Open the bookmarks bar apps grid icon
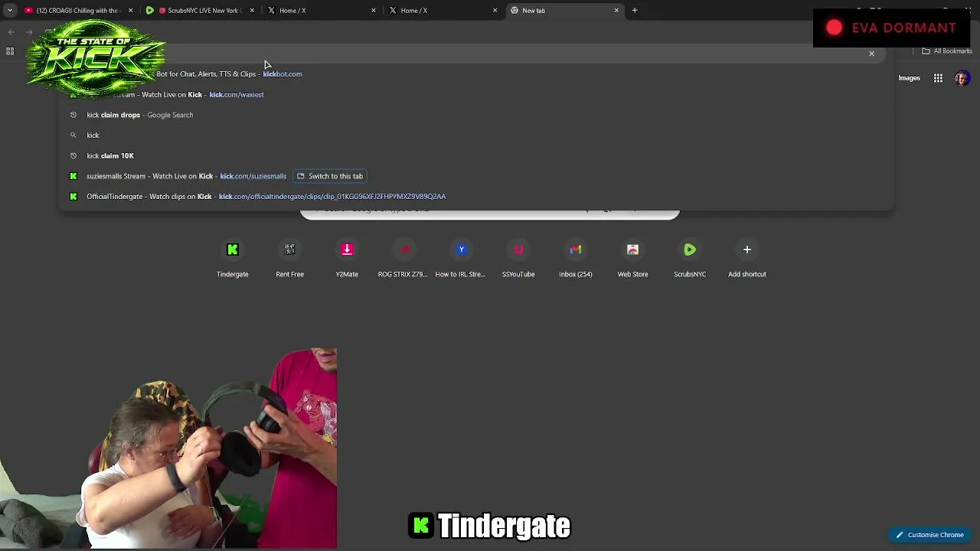Screen dimensions: 980x551 10,51
